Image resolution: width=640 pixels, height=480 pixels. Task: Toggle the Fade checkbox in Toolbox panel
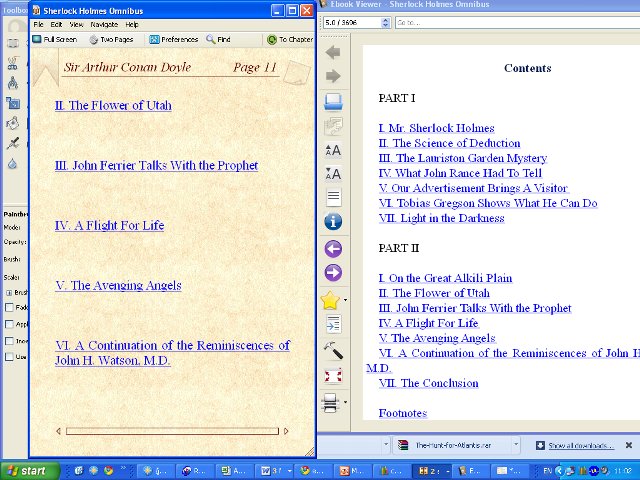[x=9, y=307]
